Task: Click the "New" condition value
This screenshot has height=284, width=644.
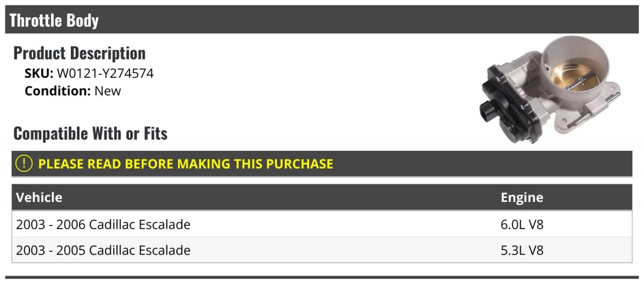Action: coord(108,91)
